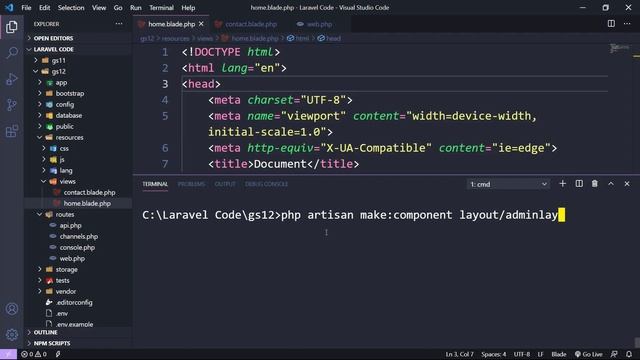Split the terminal panel

tap(579, 184)
